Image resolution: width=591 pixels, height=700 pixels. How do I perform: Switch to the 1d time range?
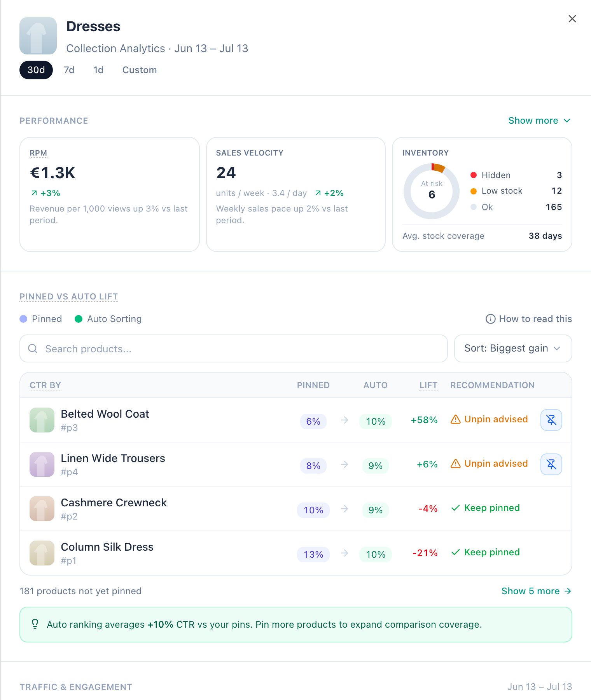98,70
